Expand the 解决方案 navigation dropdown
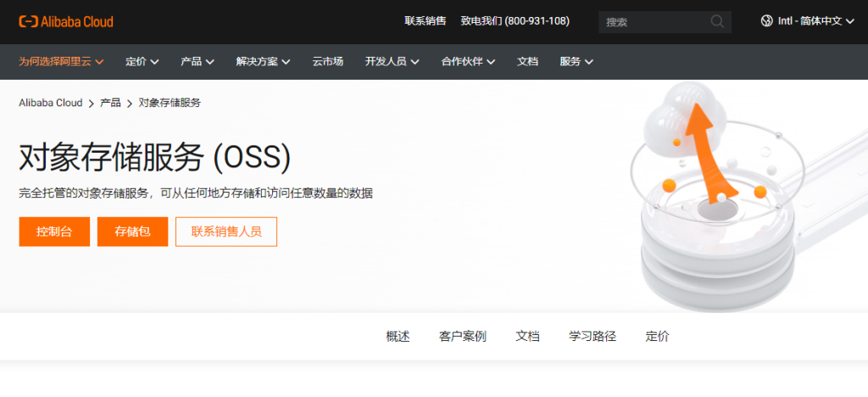868x397 pixels. click(263, 61)
